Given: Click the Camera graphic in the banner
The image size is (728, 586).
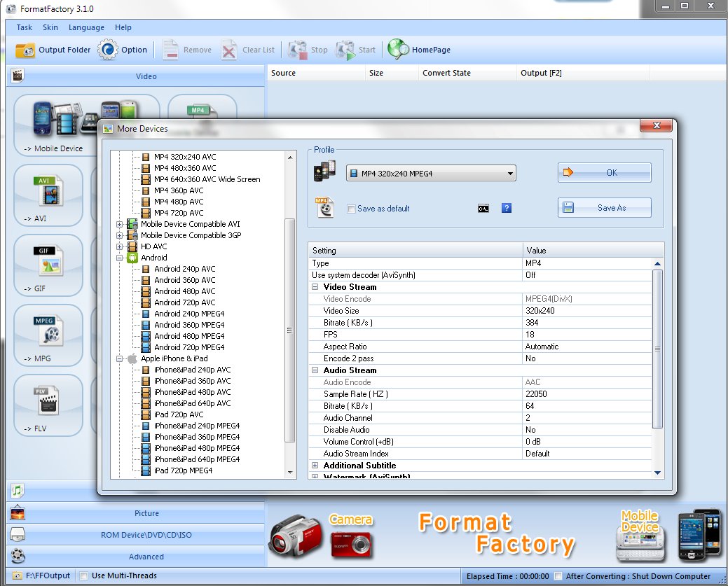Looking at the screenshot, I should pos(351,536).
